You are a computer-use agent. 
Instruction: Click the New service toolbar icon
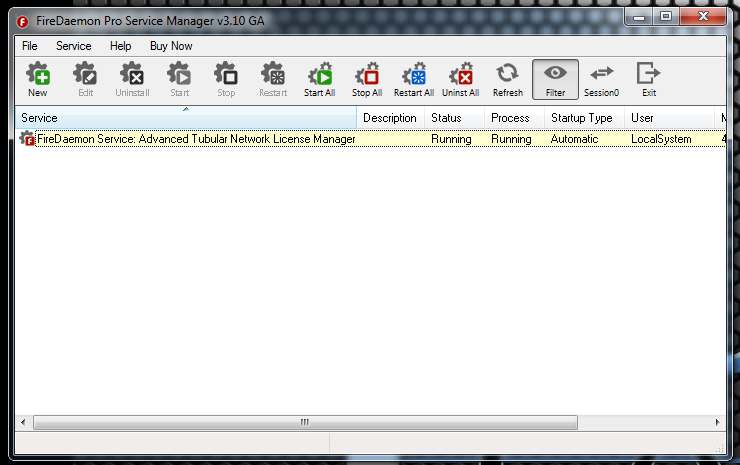[x=37, y=79]
